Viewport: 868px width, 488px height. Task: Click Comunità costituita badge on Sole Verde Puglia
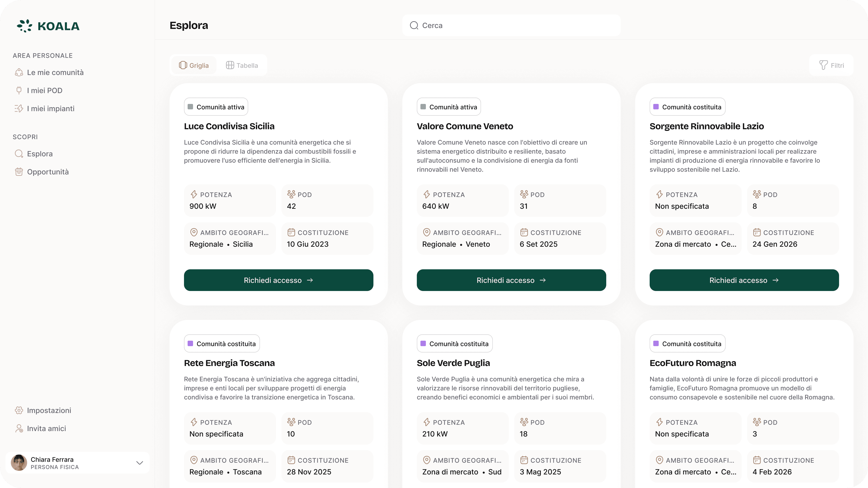tap(455, 343)
